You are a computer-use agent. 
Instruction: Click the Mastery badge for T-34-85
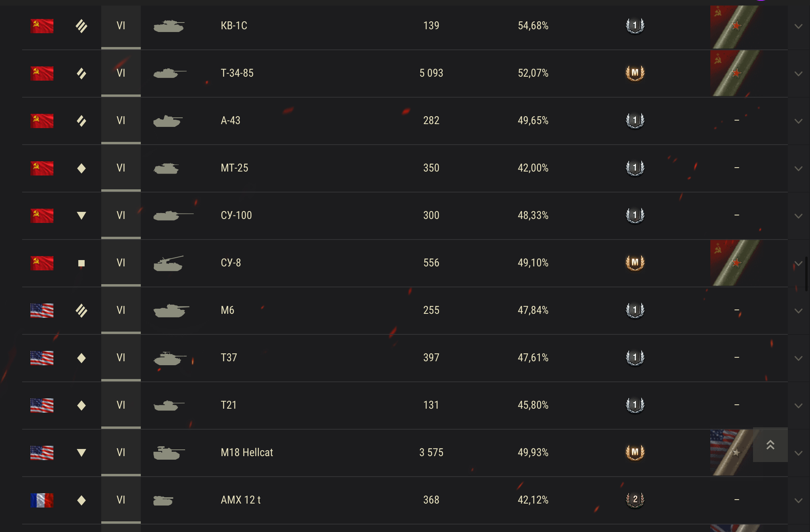(x=635, y=73)
